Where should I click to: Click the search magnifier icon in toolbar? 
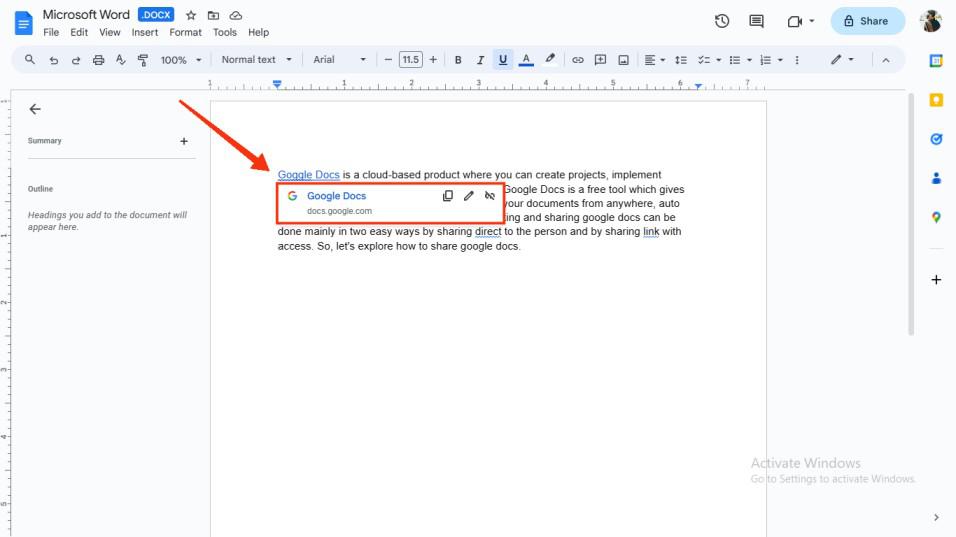tap(29, 60)
